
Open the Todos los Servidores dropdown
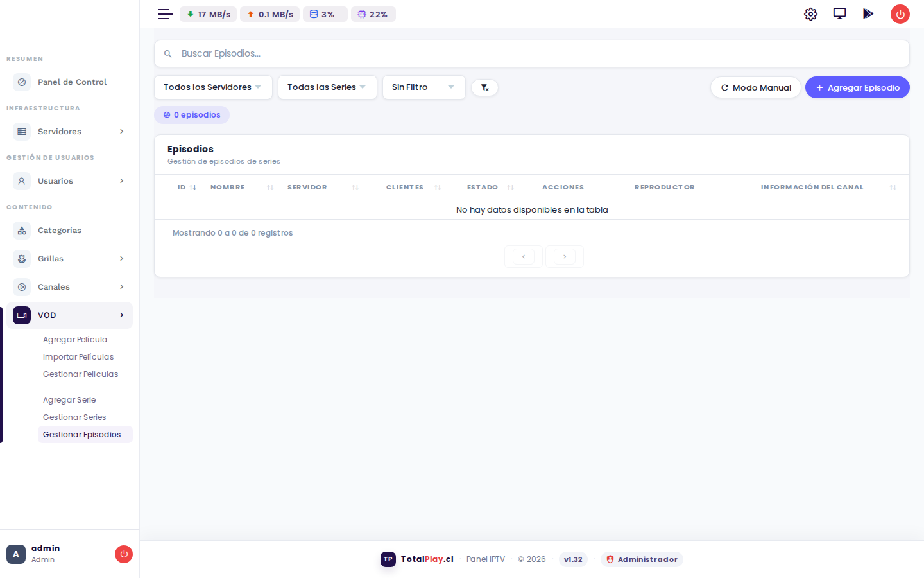[213, 87]
